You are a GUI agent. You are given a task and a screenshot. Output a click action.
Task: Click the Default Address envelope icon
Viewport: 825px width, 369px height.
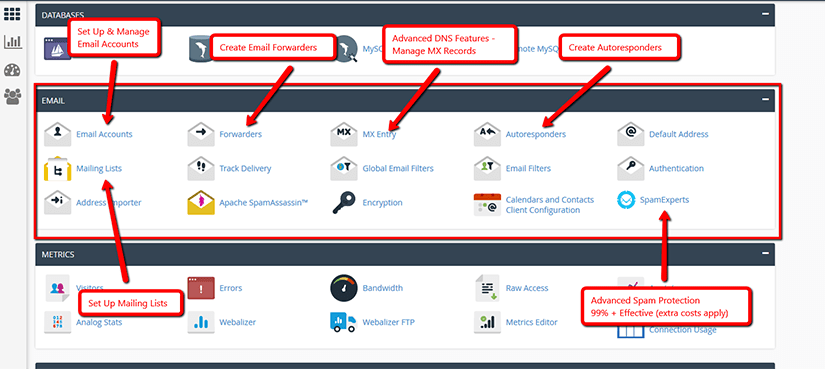coord(631,134)
